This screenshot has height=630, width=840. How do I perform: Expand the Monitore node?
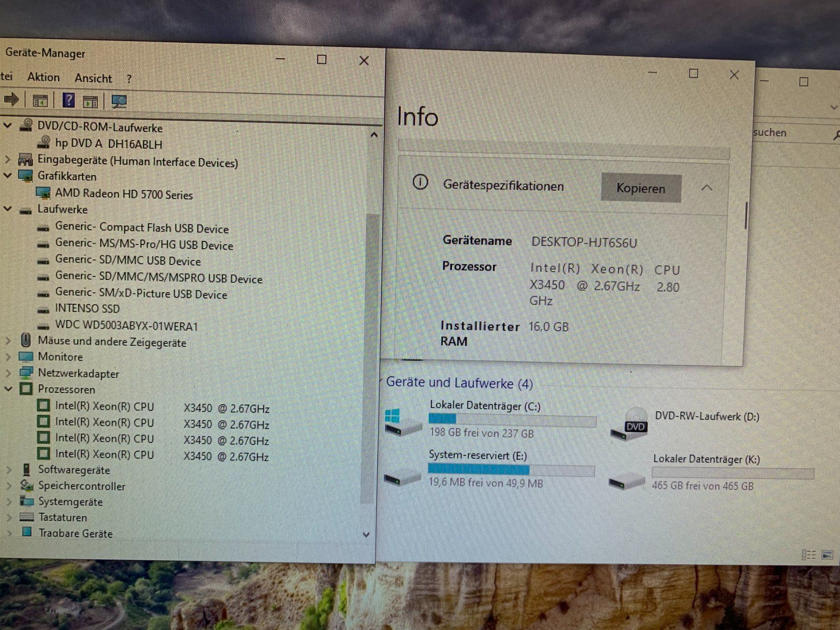tap(8, 357)
